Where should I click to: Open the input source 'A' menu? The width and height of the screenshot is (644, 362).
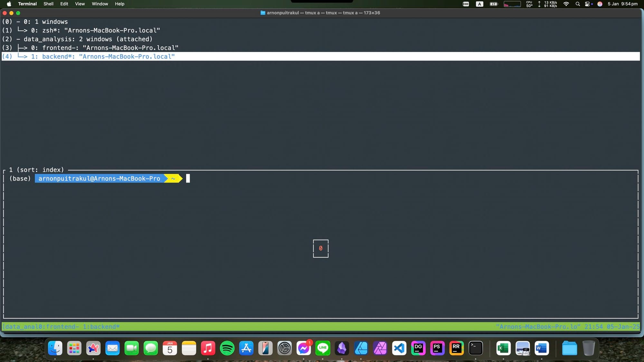coord(480,4)
